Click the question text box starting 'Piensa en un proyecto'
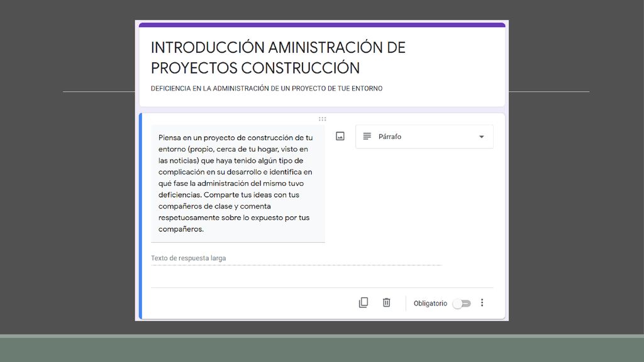644x362 pixels. tap(238, 184)
